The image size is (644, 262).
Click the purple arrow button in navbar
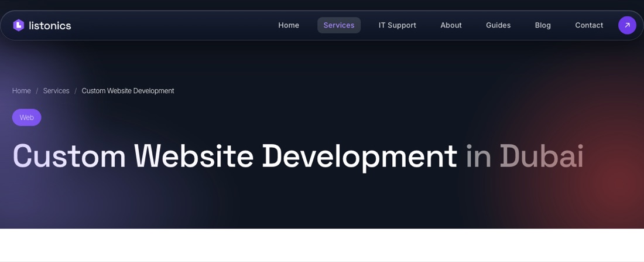pos(627,26)
